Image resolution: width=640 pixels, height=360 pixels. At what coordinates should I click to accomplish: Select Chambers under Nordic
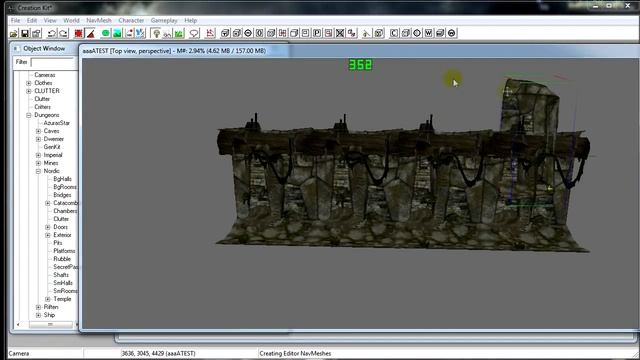(65, 211)
